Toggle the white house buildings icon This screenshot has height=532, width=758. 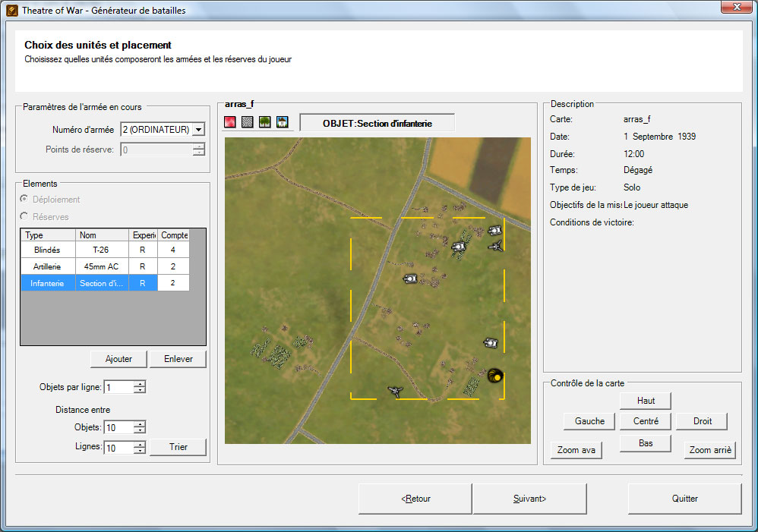tap(283, 122)
